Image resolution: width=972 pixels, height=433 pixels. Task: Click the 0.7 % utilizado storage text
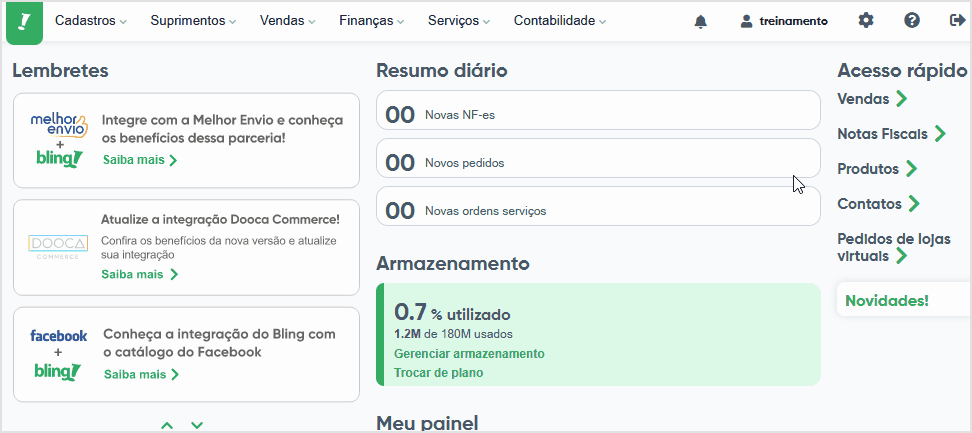pyautogui.click(x=452, y=313)
